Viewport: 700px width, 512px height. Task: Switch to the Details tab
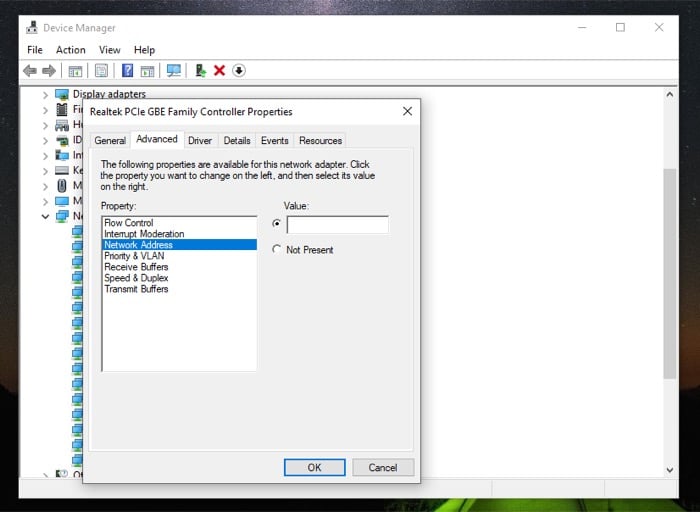[x=237, y=141]
